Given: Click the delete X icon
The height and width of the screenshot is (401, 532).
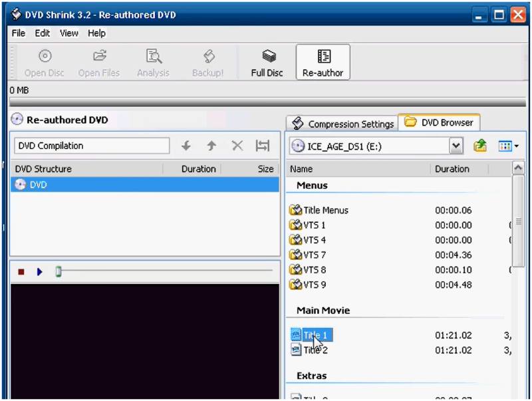Looking at the screenshot, I should (237, 146).
